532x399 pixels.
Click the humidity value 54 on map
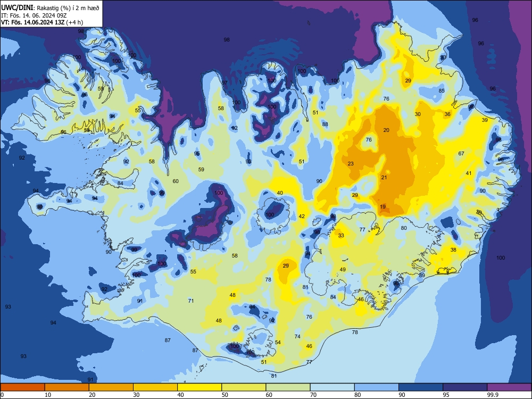click(x=278, y=342)
